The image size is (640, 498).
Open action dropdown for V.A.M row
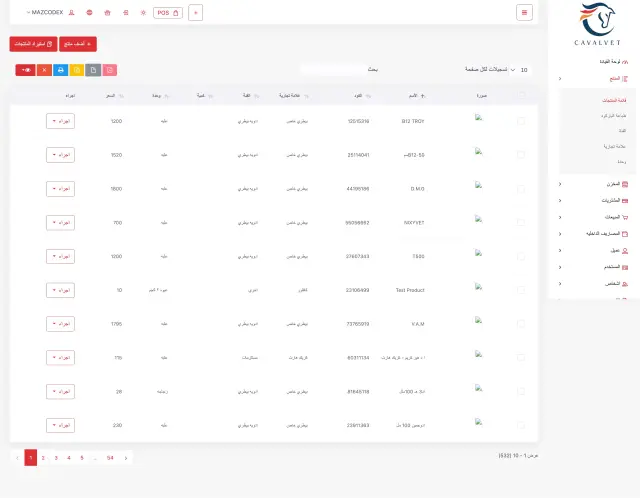click(x=60, y=324)
